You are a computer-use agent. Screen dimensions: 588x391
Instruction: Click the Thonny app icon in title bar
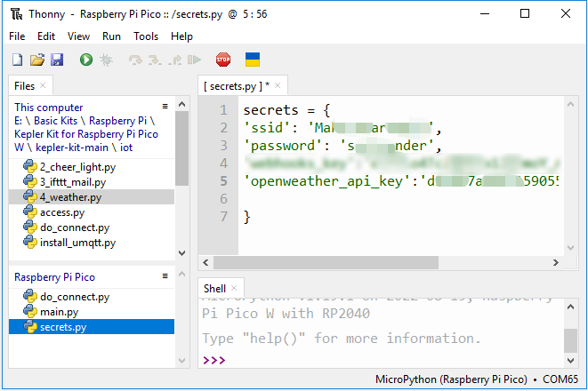click(x=17, y=14)
